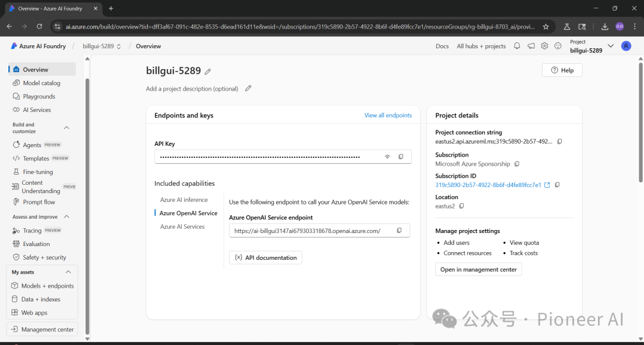Open Management center in sidebar
644x345 pixels.
[42, 330]
